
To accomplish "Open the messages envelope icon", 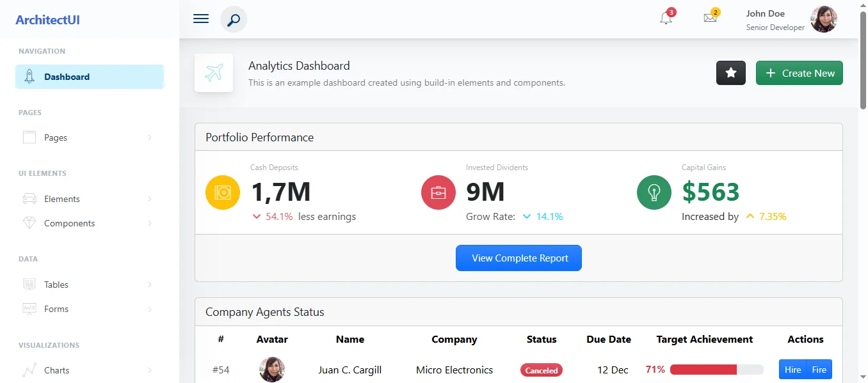I will point(709,18).
